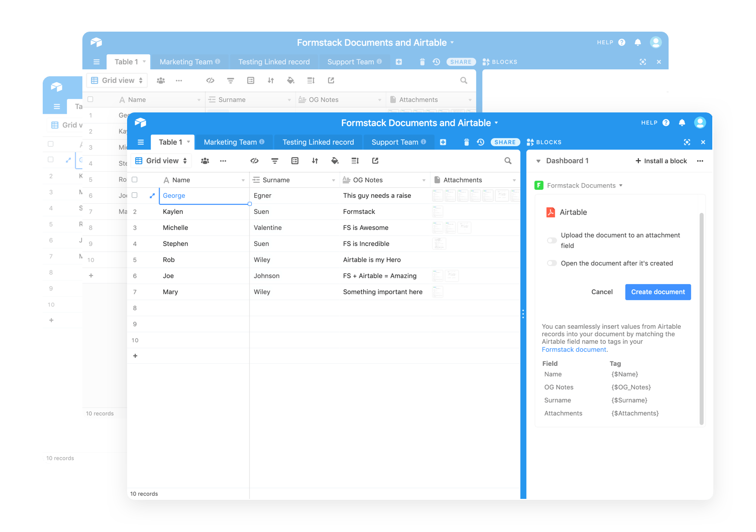Click Install a block
The width and height of the screenshot is (756, 532).
[661, 161]
